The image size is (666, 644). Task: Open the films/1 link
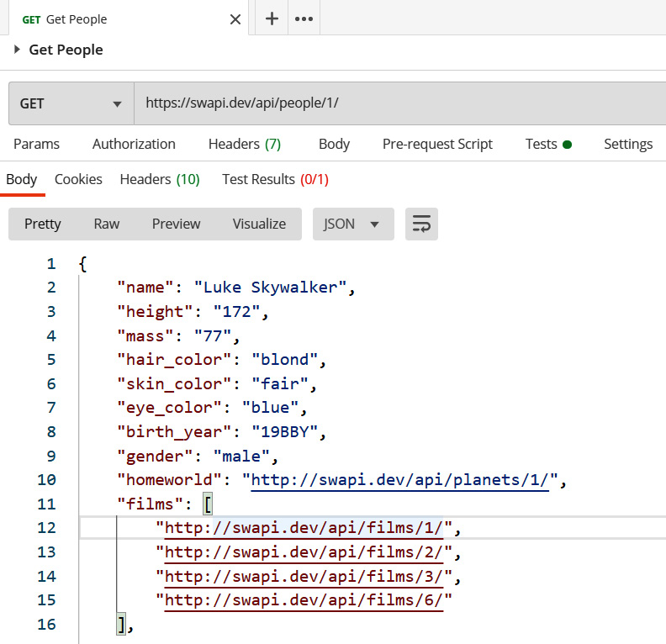pyautogui.click(x=304, y=528)
